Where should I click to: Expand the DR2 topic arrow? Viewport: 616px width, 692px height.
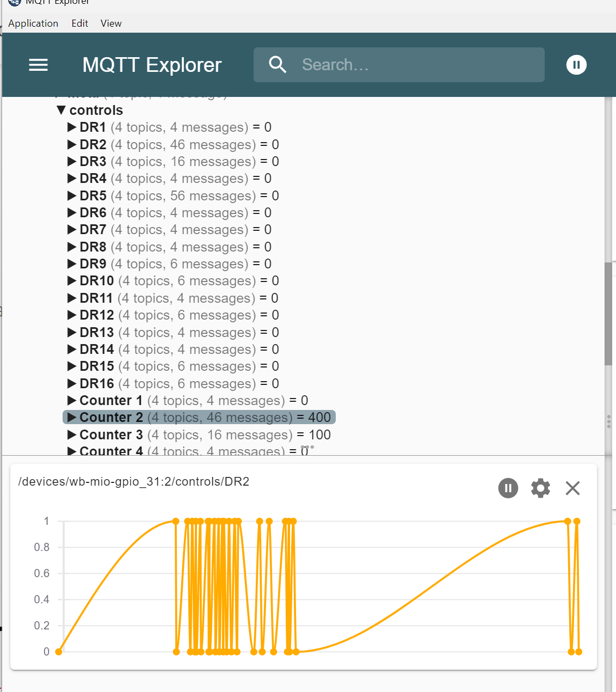(x=71, y=145)
